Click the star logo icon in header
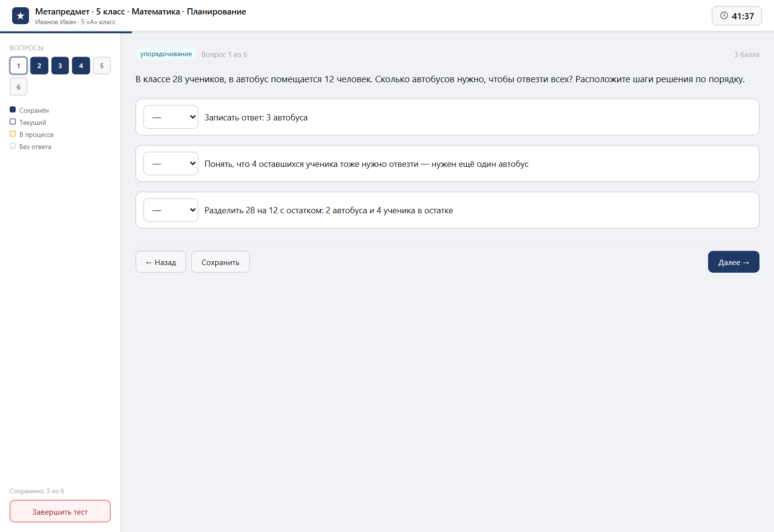The width and height of the screenshot is (774, 532). coord(20,16)
